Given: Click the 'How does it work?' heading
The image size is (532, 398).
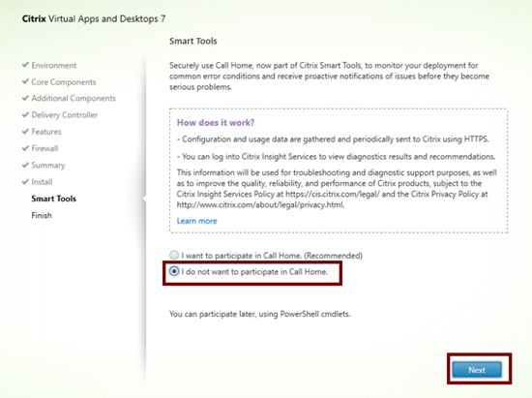Looking at the screenshot, I should (216, 123).
